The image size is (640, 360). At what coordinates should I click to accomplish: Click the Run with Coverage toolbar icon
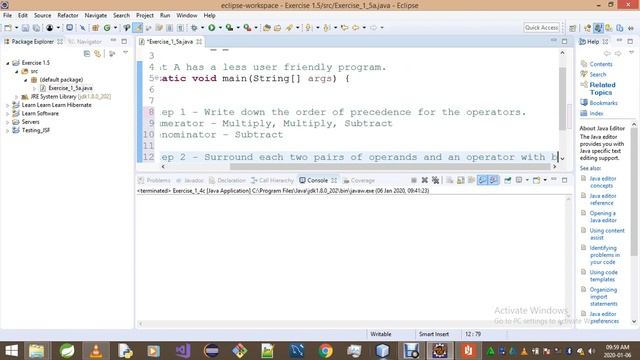tap(229, 28)
